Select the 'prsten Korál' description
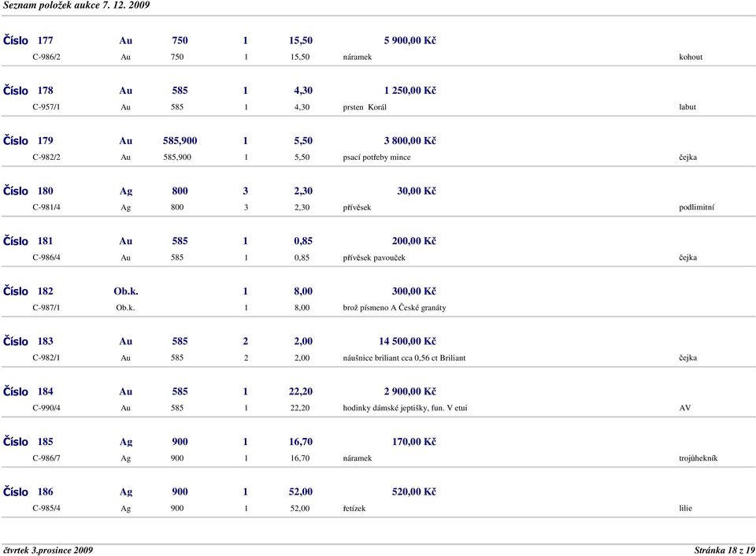This screenshot has width=756, height=556. click(365, 107)
